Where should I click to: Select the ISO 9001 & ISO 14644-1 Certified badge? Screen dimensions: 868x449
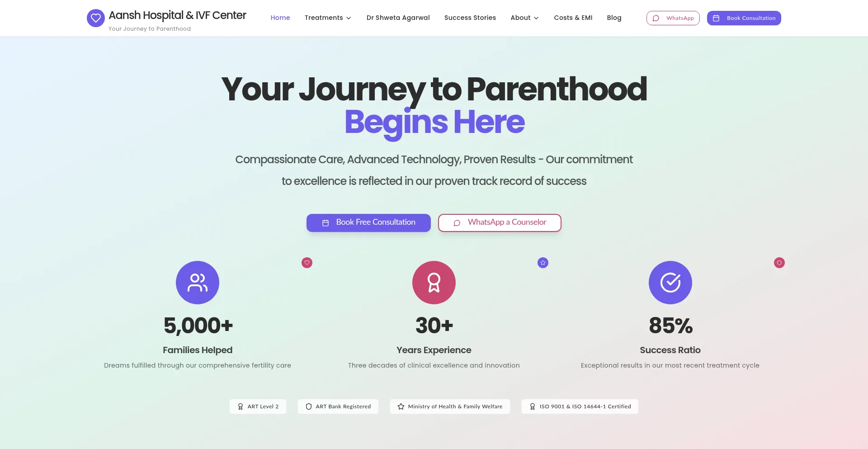click(x=580, y=406)
